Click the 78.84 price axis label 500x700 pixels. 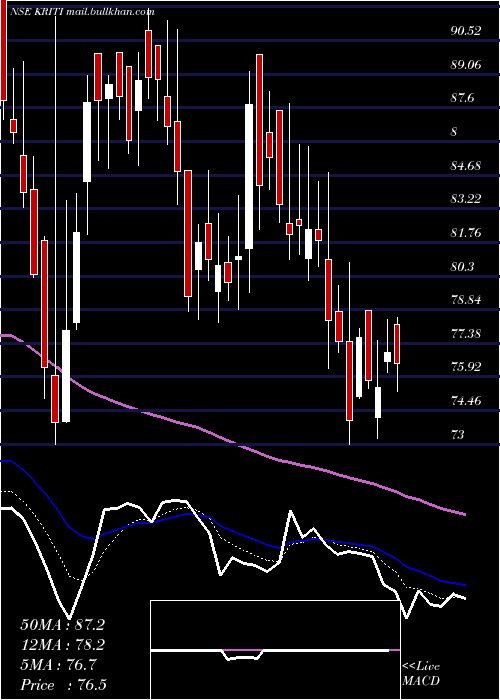(466, 300)
